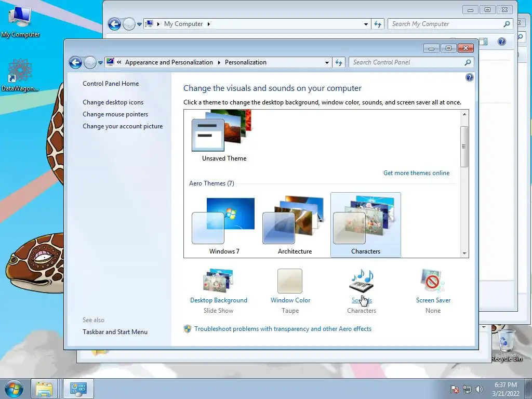Click the taskbar clock showing 6:37 PM

click(506, 389)
